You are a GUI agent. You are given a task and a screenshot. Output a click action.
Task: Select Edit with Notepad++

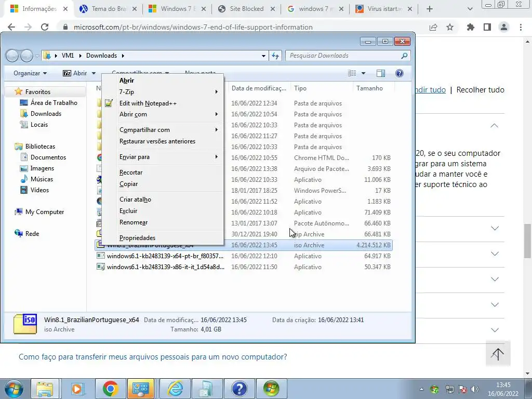(x=163, y=103)
